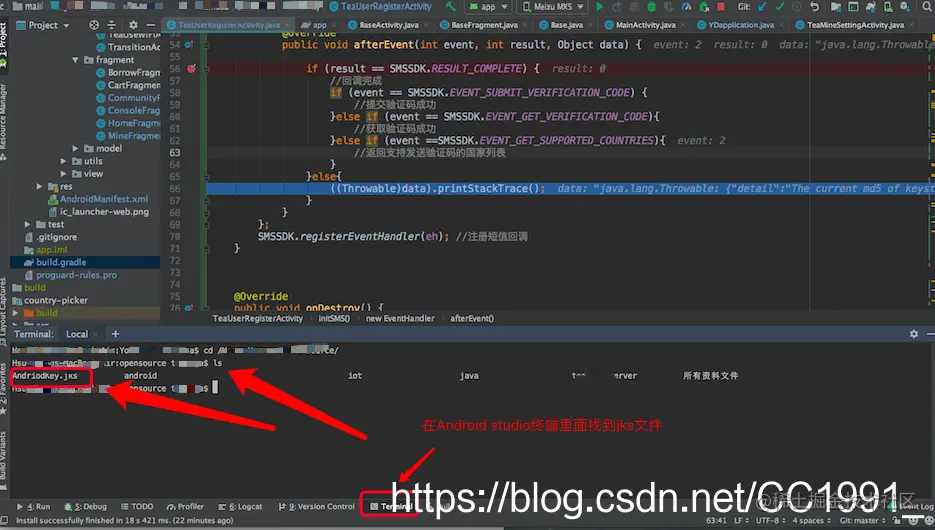The image size is (935, 530).
Task: Collapse the fragment folder
Action: [75, 60]
